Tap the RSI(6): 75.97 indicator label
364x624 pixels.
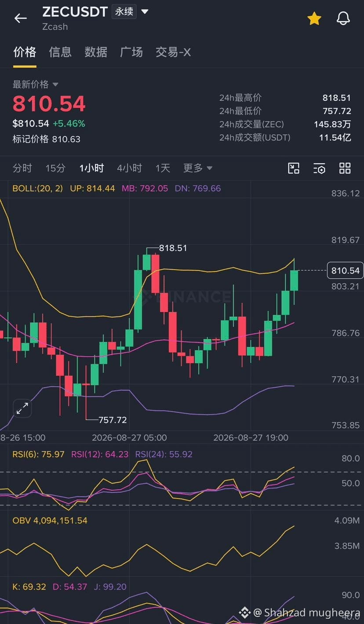(x=38, y=454)
